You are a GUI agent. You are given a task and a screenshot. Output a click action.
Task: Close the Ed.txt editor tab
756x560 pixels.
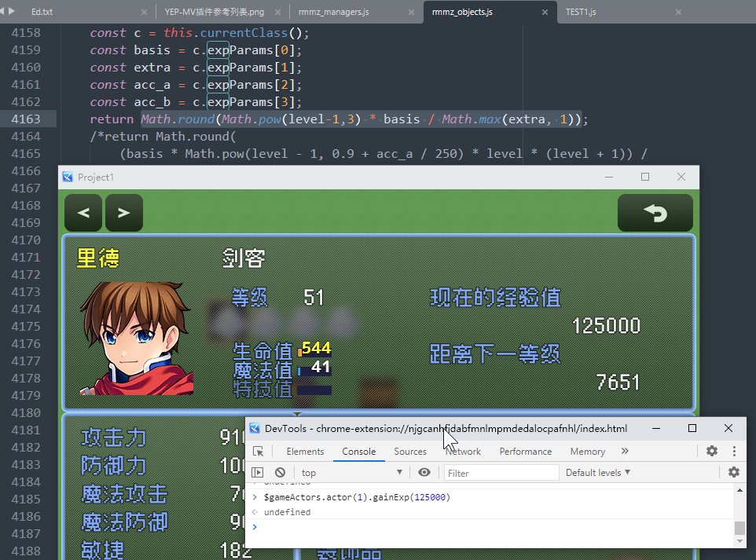[x=144, y=12]
